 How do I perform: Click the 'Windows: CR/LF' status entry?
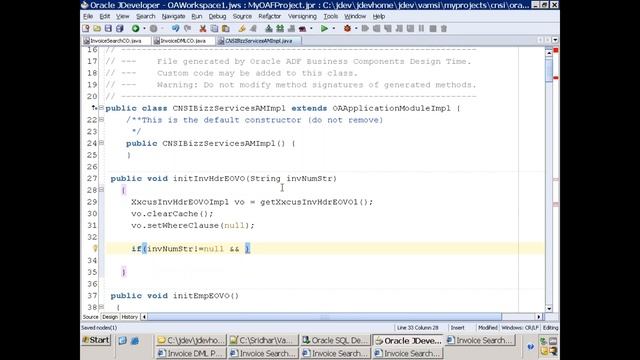coord(520,328)
